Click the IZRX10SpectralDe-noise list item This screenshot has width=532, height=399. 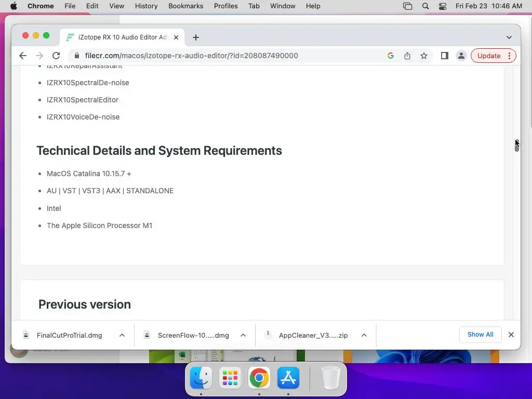(x=88, y=83)
